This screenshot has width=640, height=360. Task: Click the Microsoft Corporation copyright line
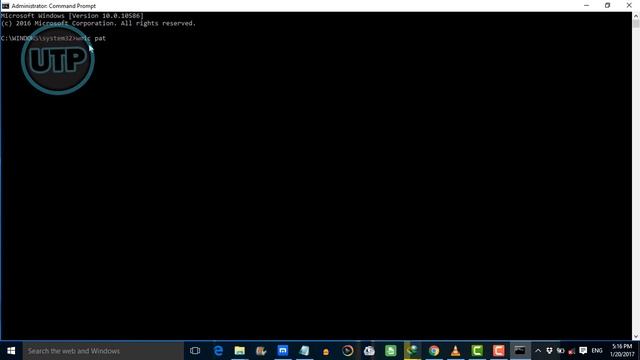(98, 23)
